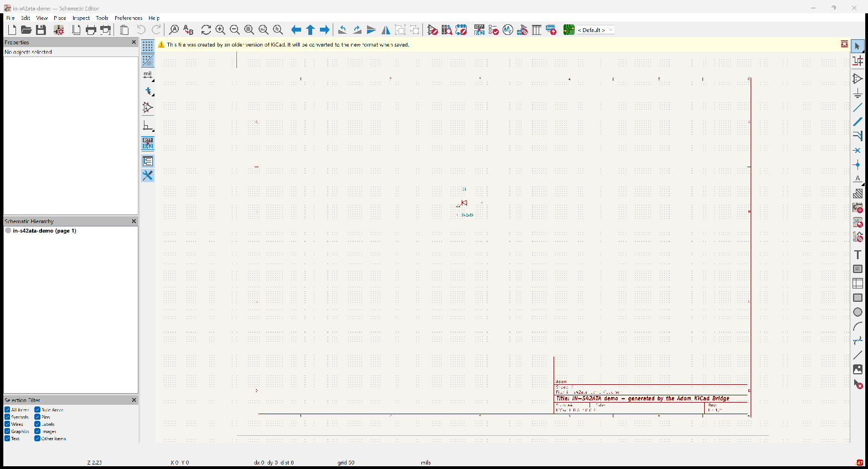Switch units to mils
Viewport: 868px width, 469px height.
point(148,75)
